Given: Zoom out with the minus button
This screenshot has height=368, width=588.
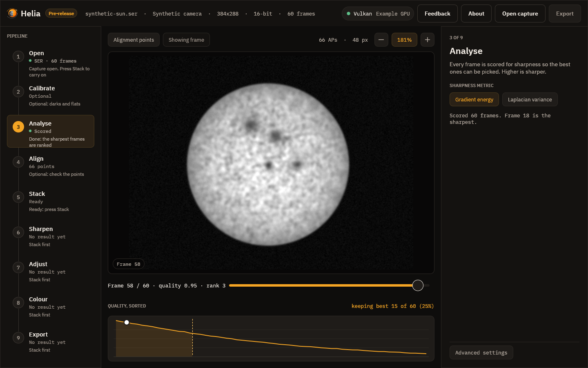Looking at the screenshot, I should click(x=381, y=40).
